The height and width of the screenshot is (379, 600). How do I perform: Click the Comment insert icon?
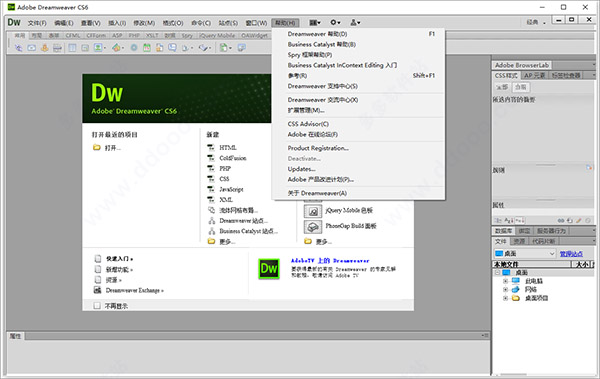[x=172, y=48]
